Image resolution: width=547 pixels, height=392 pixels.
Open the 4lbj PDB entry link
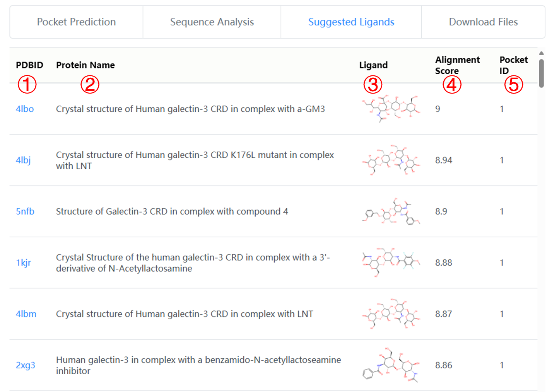point(23,160)
